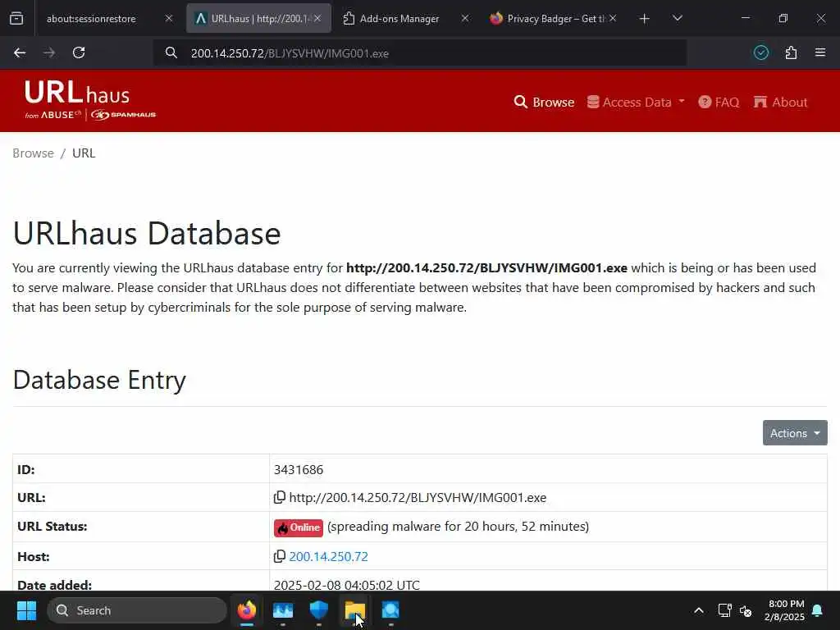Click the bold URL in the description paragraph
This screenshot has height=630, width=840.
coord(486,268)
